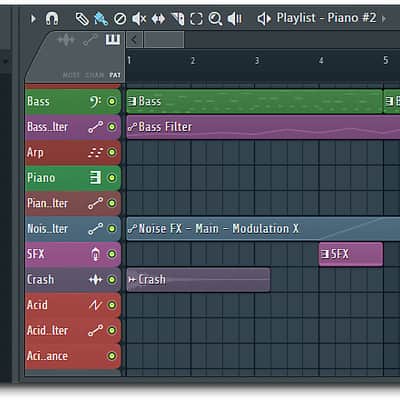Select the Crash audio clip body

pos(198,280)
